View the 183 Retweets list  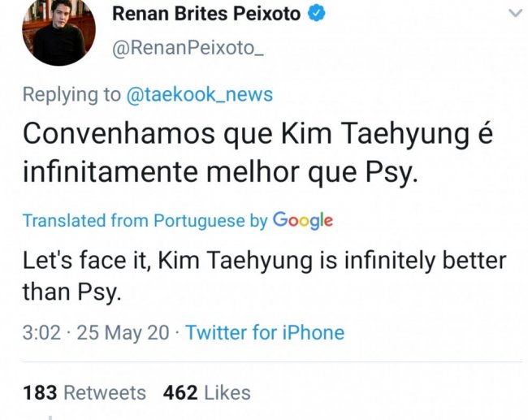point(84,393)
